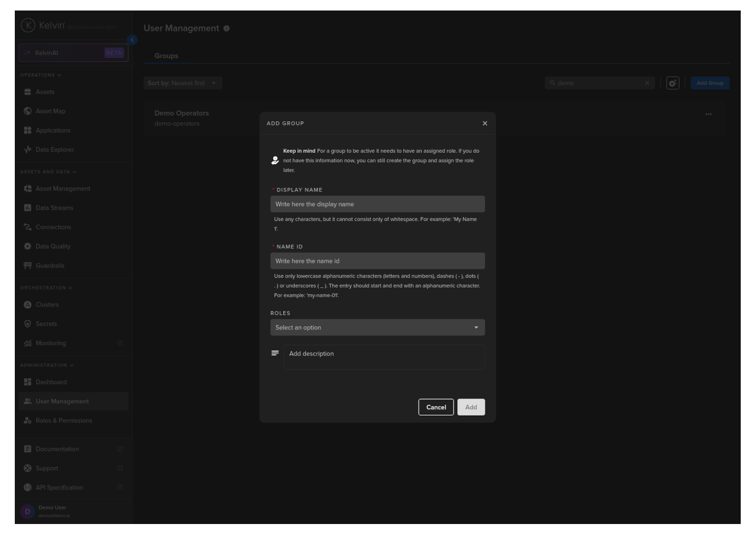The width and height of the screenshot is (756, 535).
Task: Select Roles & Permissions menu item
Action: [x=63, y=420]
